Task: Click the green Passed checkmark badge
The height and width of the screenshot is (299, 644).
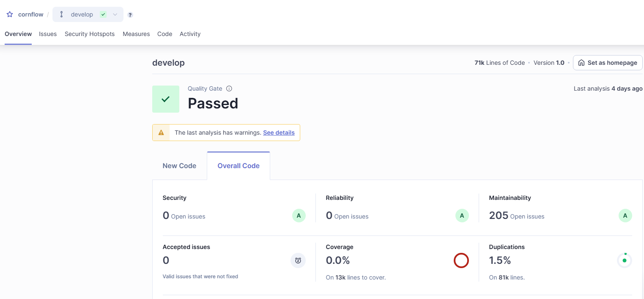Action: (166, 99)
